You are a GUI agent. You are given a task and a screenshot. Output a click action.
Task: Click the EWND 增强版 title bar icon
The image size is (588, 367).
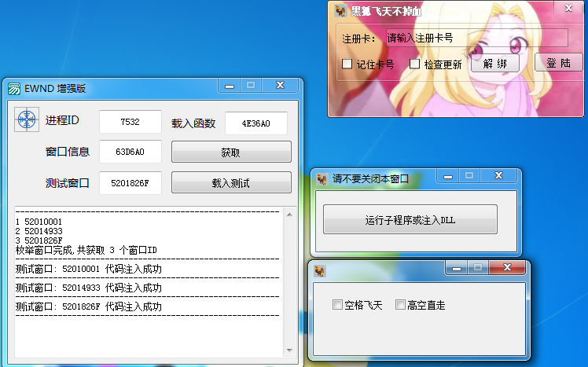pyautogui.click(x=13, y=88)
